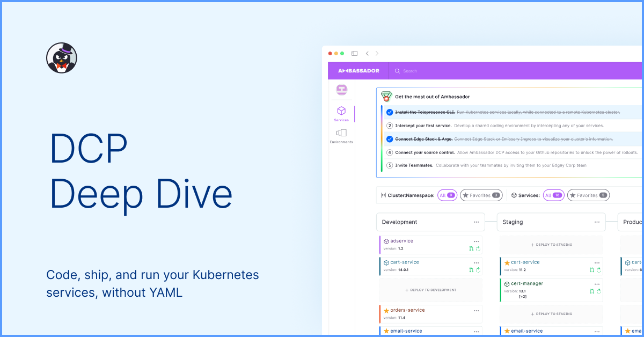Open the orders-service service link
644x337 pixels.
pyautogui.click(x=407, y=310)
